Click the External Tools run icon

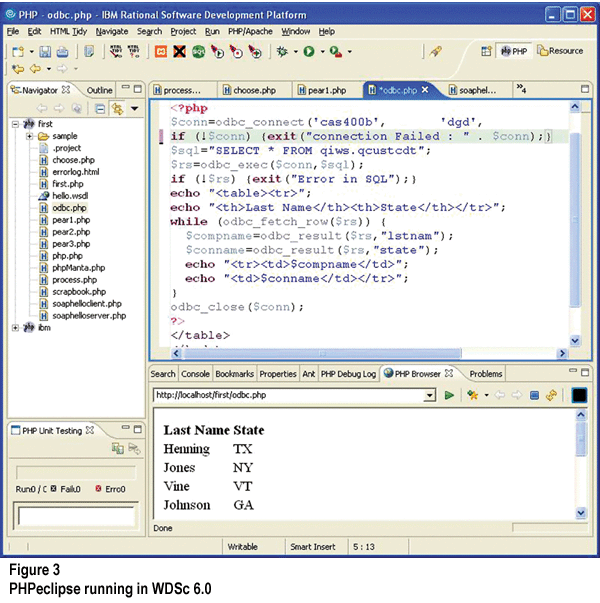tap(336, 52)
